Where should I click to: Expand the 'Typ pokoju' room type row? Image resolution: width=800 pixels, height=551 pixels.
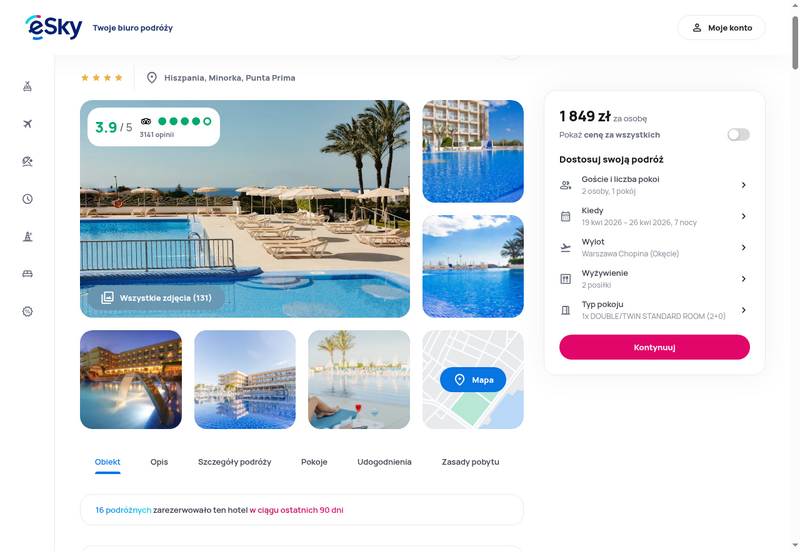(654, 310)
